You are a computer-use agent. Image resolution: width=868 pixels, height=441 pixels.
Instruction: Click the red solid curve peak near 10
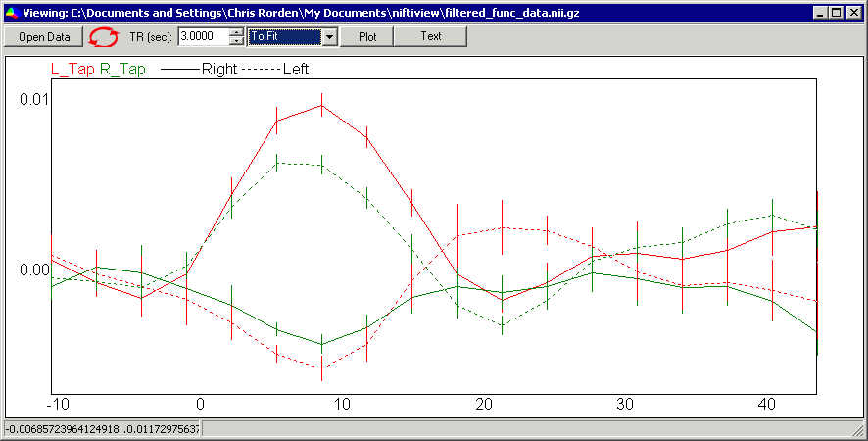pos(321,105)
